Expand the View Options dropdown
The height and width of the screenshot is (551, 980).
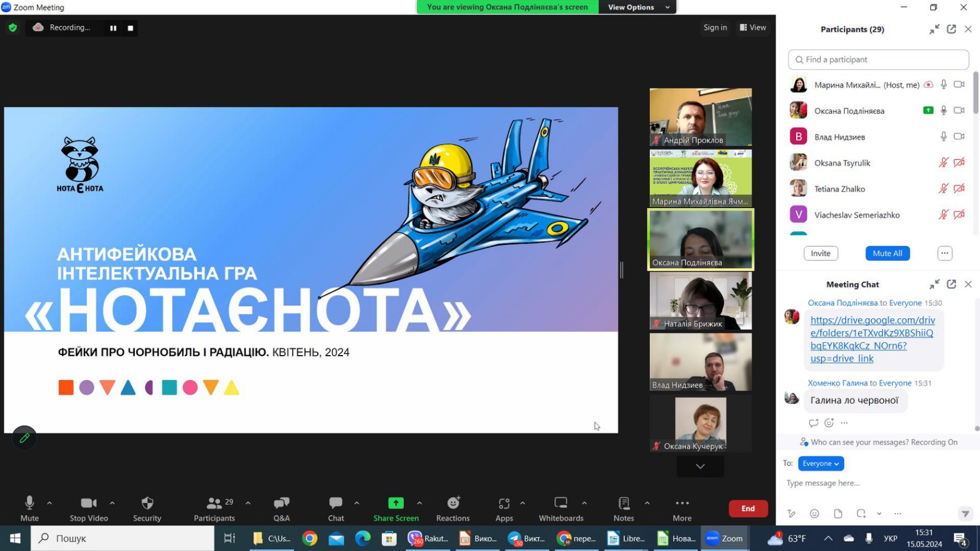click(637, 7)
